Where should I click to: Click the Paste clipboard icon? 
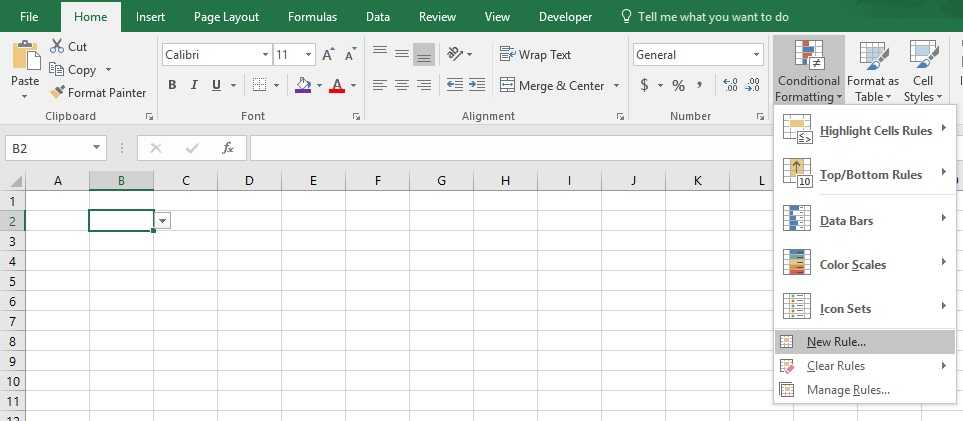(25, 58)
